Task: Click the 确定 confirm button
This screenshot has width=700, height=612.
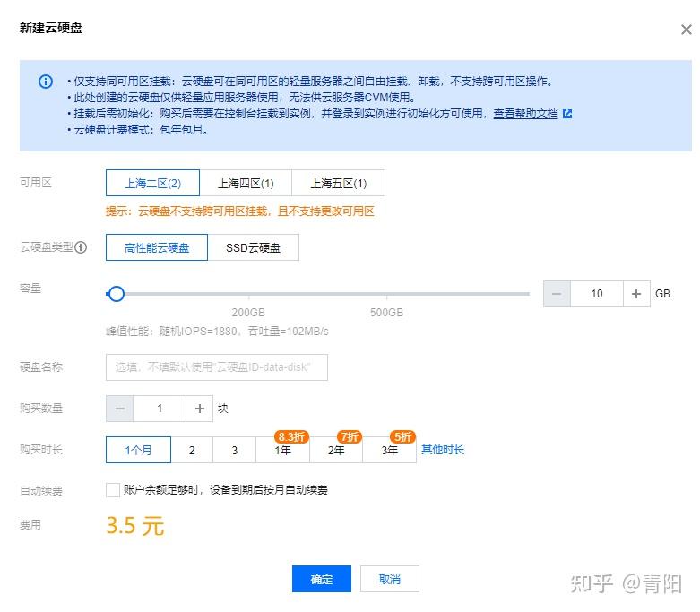Action: point(322,579)
